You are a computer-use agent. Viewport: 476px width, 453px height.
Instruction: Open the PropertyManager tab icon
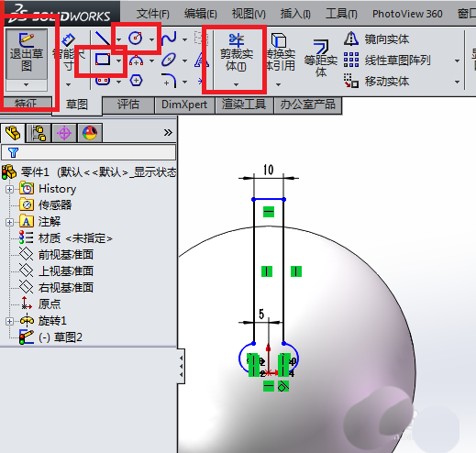pyautogui.click(x=39, y=133)
